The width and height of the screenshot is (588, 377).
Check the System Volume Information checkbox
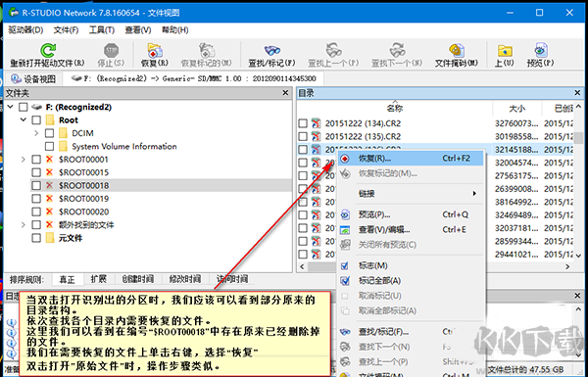50,147
